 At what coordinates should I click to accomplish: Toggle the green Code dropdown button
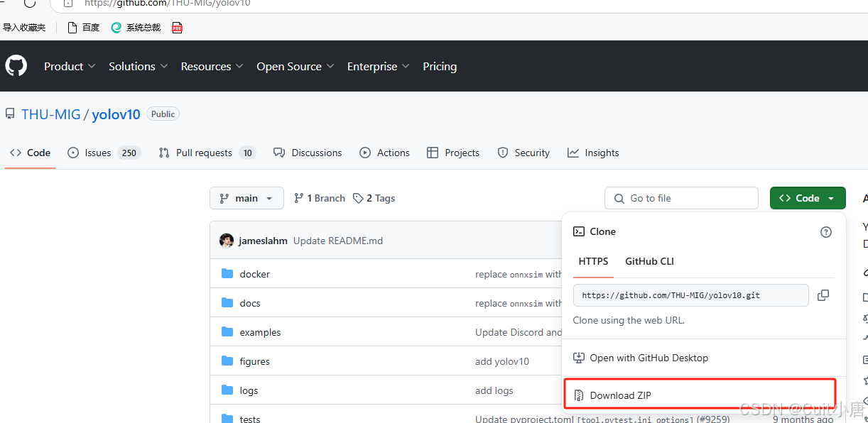coord(808,198)
